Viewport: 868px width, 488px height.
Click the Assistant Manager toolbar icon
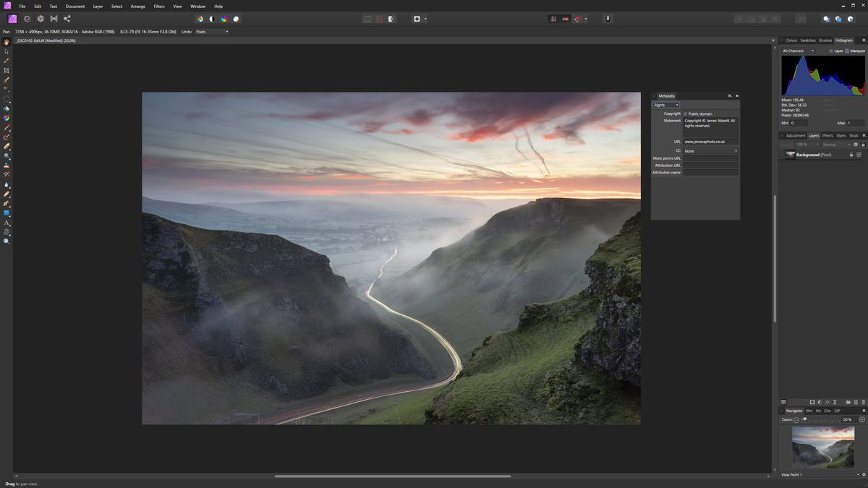coord(608,19)
